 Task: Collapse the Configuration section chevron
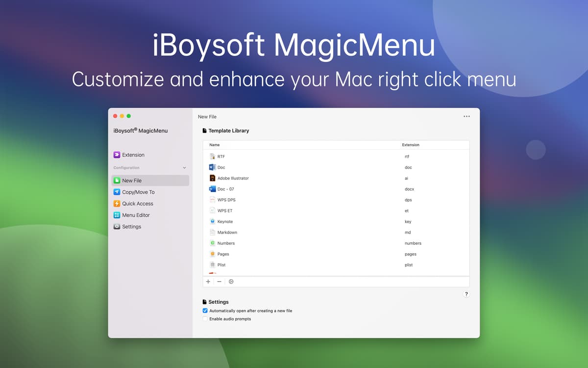[184, 168]
